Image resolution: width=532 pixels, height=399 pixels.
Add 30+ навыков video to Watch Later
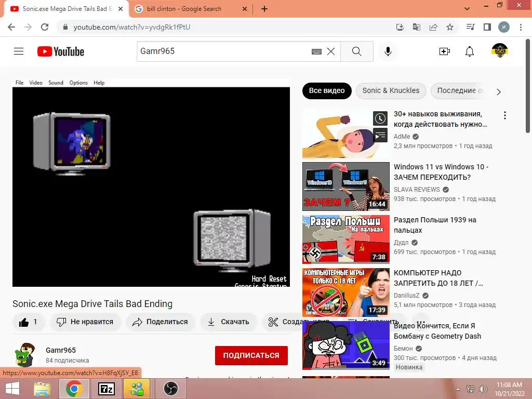point(380,118)
